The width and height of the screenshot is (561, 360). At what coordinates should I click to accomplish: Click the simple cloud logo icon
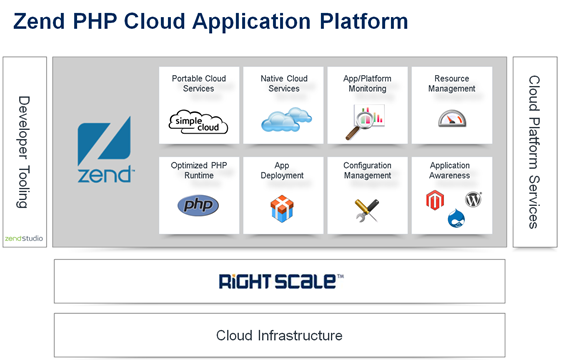198,122
